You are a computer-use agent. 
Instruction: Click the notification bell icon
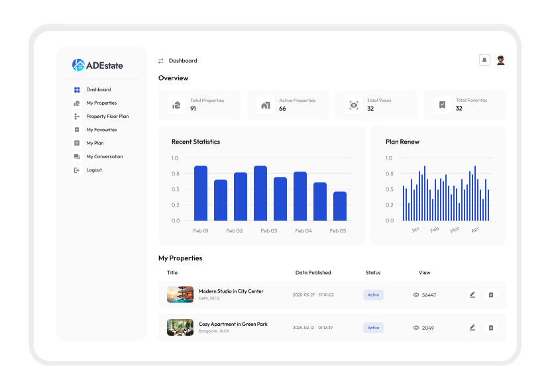tap(484, 60)
